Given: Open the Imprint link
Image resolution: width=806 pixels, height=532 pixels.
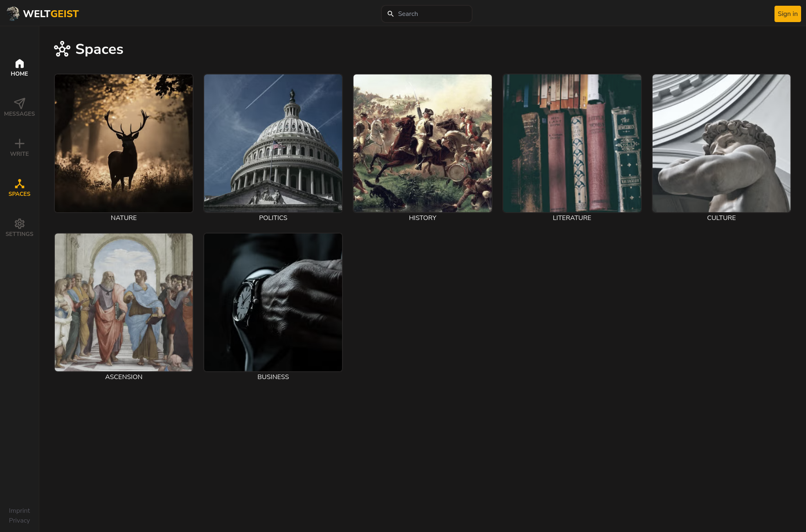Looking at the screenshot, I should point(19,511).
